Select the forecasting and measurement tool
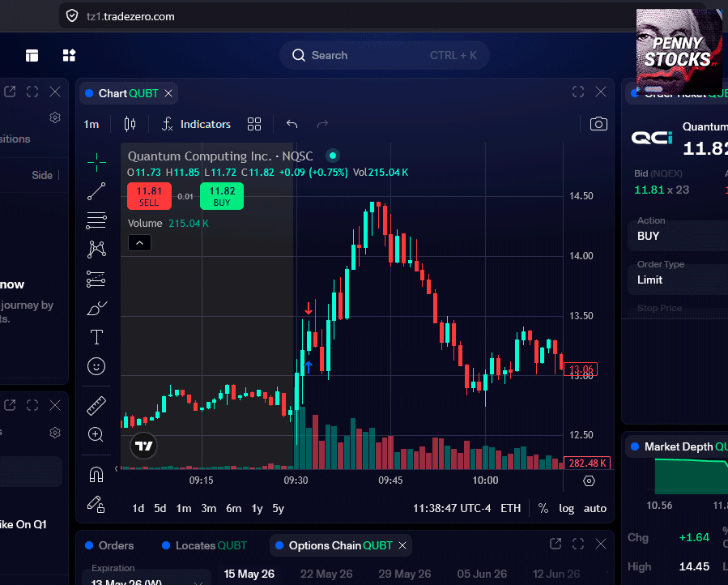The image size is (728, 585). pyautogui.click(x=96, y=279)
